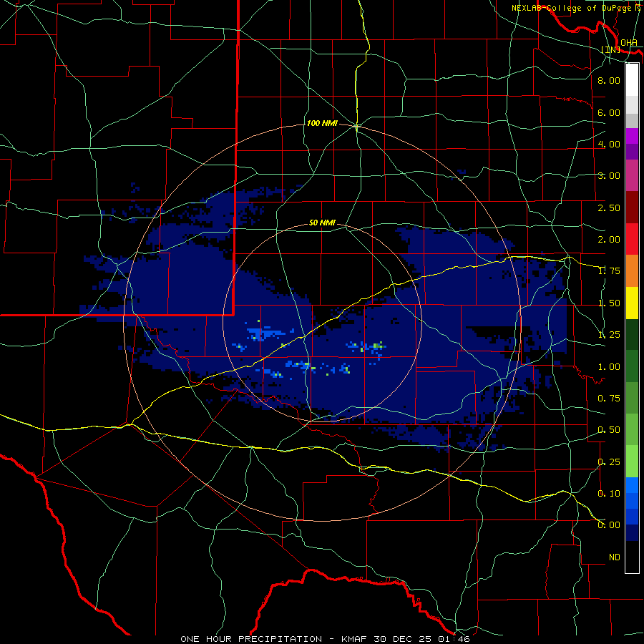644x644 pixels.
Task: Click the white 8.00 inch legend swatch
Action: [632, 80]
